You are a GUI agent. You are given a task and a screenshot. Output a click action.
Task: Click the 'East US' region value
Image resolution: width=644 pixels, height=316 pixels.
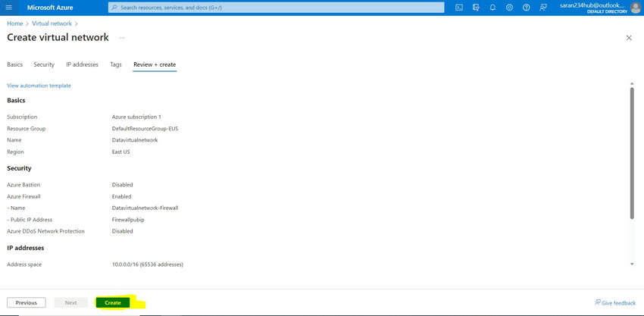tap(120, 152)
